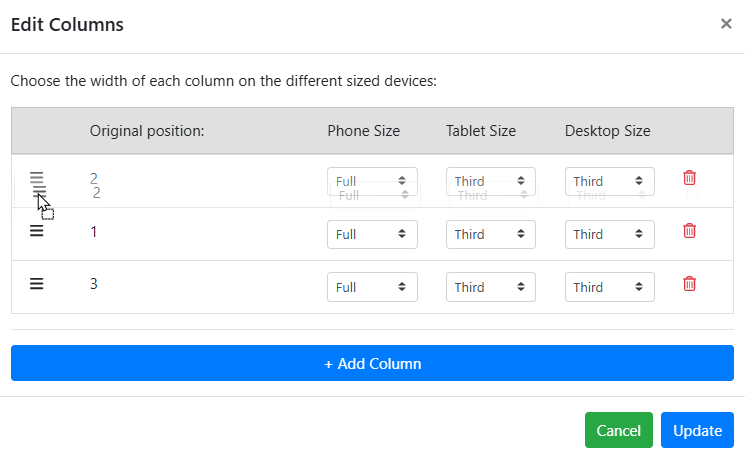
Task: Click the Tablet Size column header
Action: point(481,131)
